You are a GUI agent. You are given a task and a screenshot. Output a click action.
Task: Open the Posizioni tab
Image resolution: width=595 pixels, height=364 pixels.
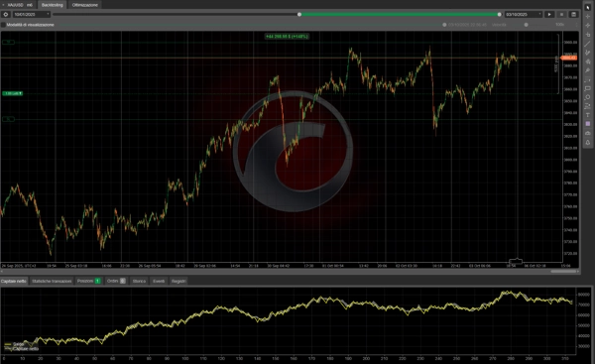(89, 282)
